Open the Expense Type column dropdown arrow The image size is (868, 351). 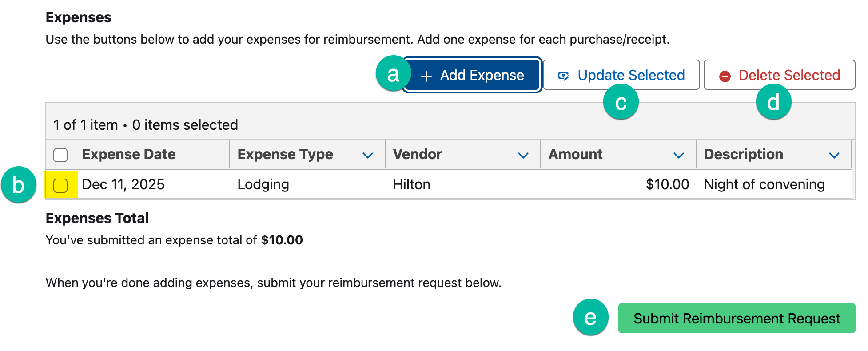pos(367,155)
